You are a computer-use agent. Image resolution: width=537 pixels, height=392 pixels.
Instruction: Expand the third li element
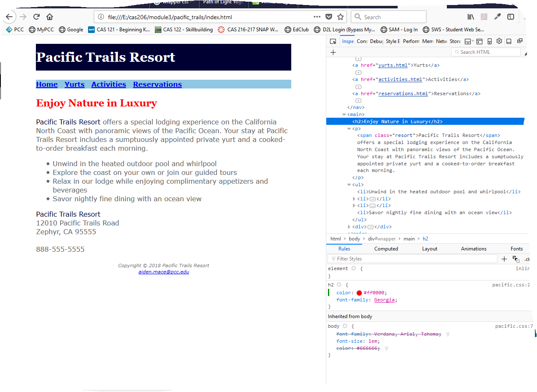click(355, 205)
